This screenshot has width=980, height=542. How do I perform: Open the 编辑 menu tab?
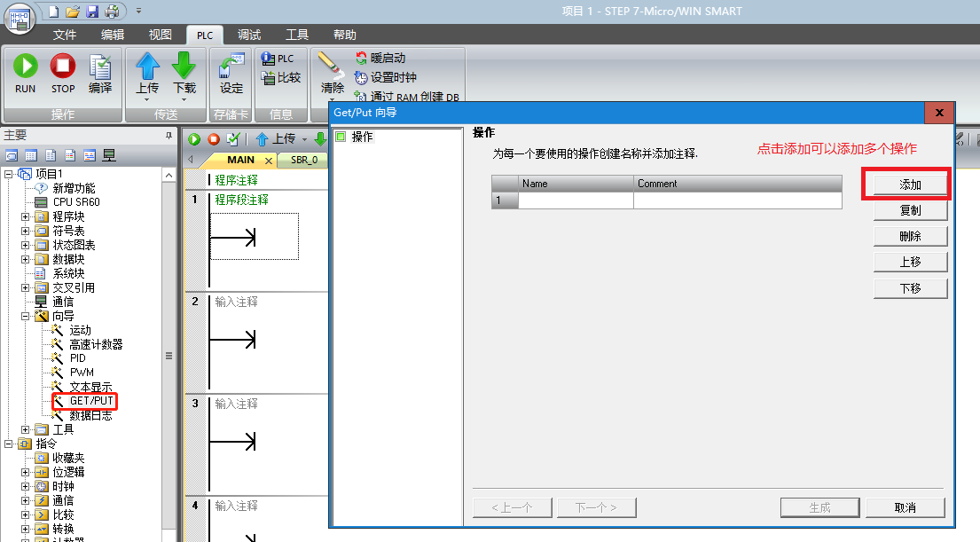click(113, 35)
